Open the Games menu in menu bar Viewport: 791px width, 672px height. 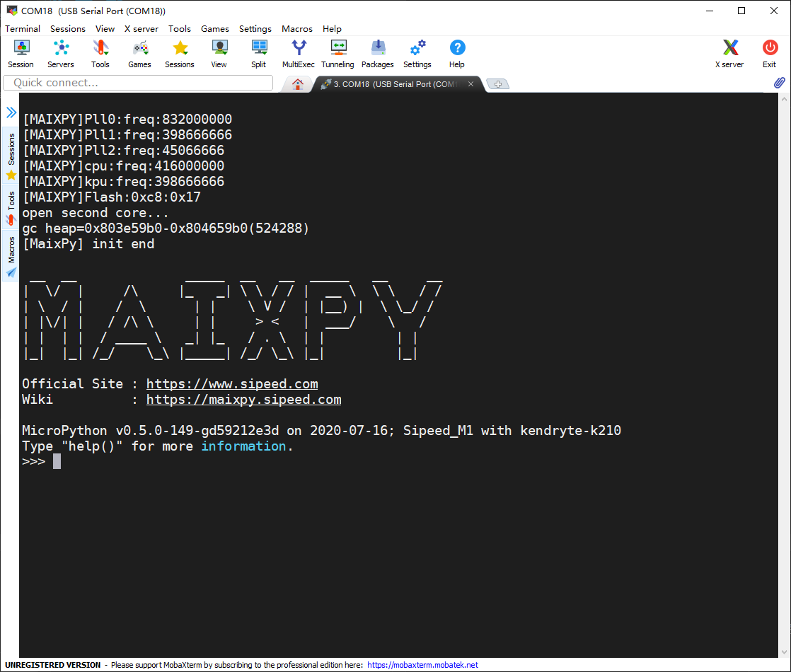tap(215, 29)
